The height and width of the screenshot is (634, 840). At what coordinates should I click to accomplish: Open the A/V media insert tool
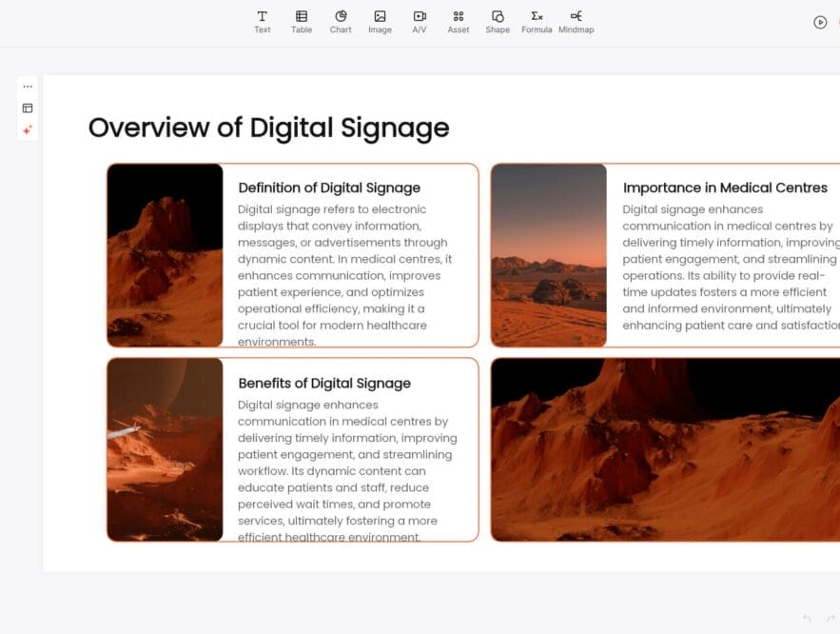pos(419,21)
